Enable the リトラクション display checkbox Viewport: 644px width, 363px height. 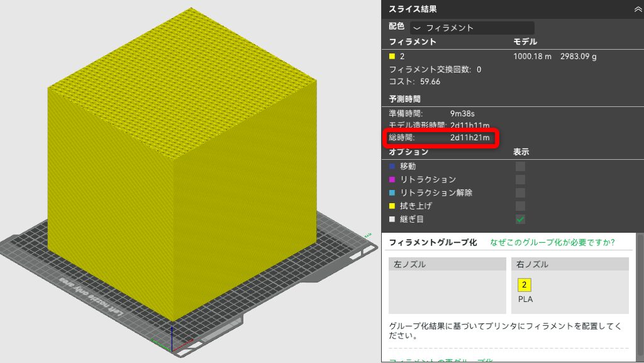click(520, 179)
